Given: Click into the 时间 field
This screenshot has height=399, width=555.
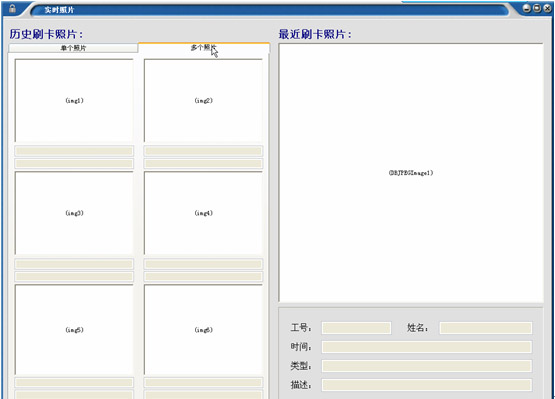Looking at the screenshot, I should click(x=427, y=347).
